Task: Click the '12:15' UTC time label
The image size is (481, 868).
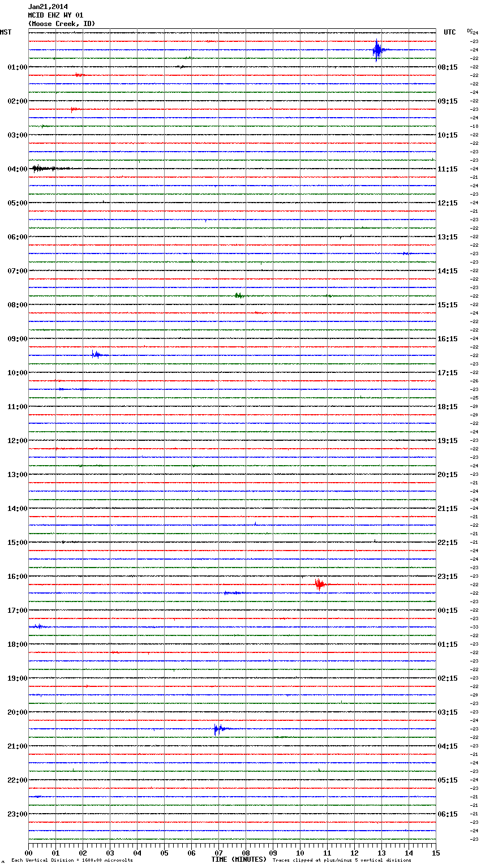Action: 448,203
